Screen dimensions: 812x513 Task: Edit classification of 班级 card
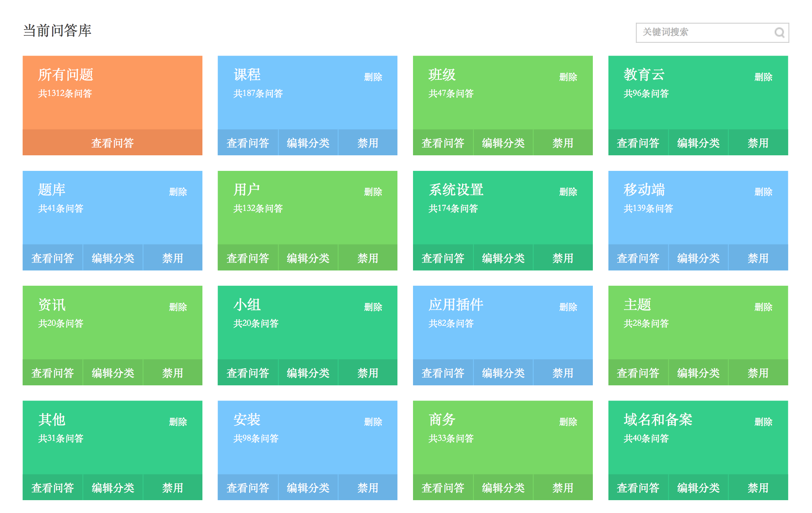pos(503,143)
